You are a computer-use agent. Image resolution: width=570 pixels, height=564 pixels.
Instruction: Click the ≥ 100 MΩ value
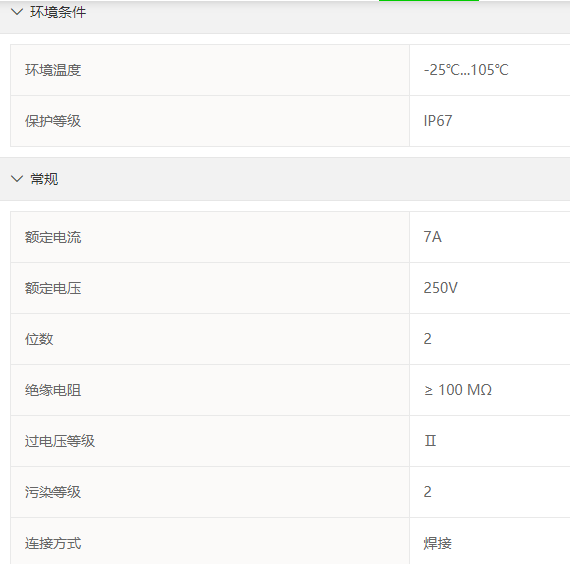[458, 390]
